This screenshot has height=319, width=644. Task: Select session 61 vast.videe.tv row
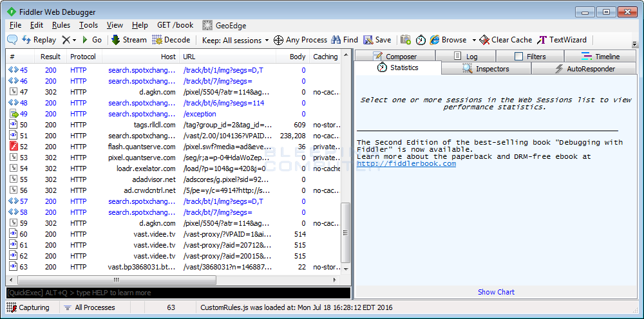174,245
